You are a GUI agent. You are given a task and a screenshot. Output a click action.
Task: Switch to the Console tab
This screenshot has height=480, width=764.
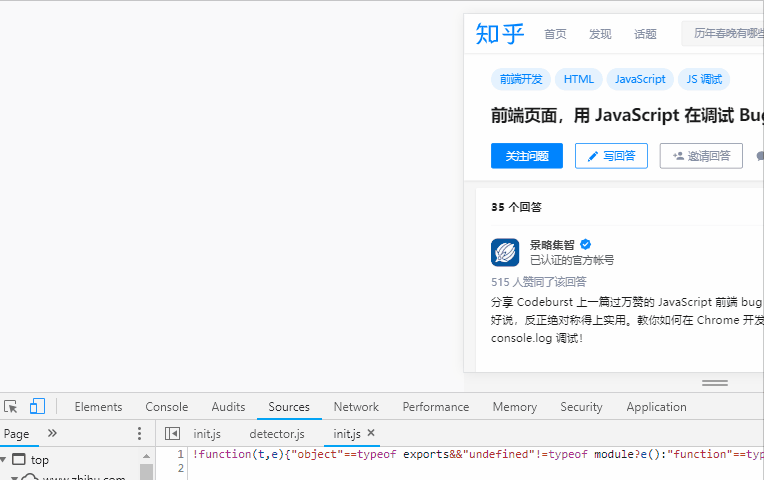click(x=167, y=407)
